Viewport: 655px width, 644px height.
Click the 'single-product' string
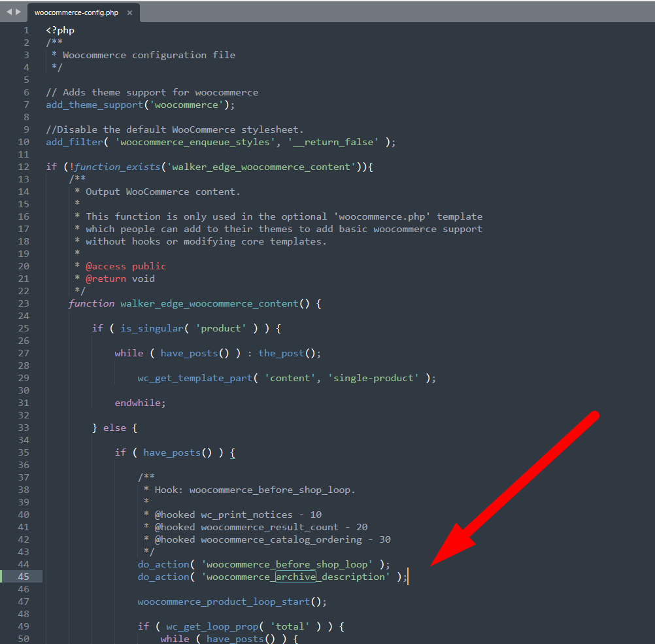tap(373, 378)
